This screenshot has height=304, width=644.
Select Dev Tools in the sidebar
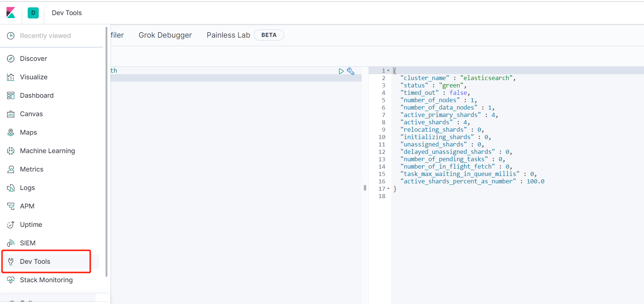pyautogui.click(x=35, y=262)
